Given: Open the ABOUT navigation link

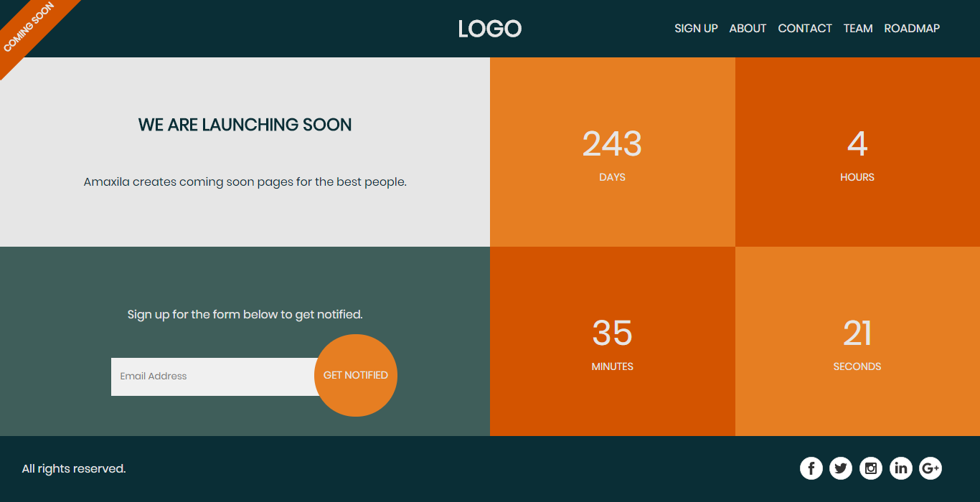Looking at the screenshot, I should pyautogui.click(x=748, y=28).
